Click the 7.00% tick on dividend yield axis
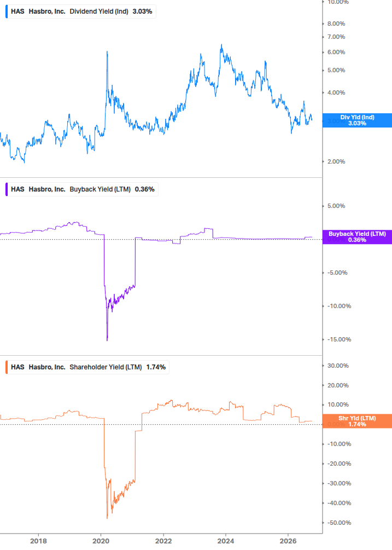This screenshot has height=550, width=392. tap(336, 37)
